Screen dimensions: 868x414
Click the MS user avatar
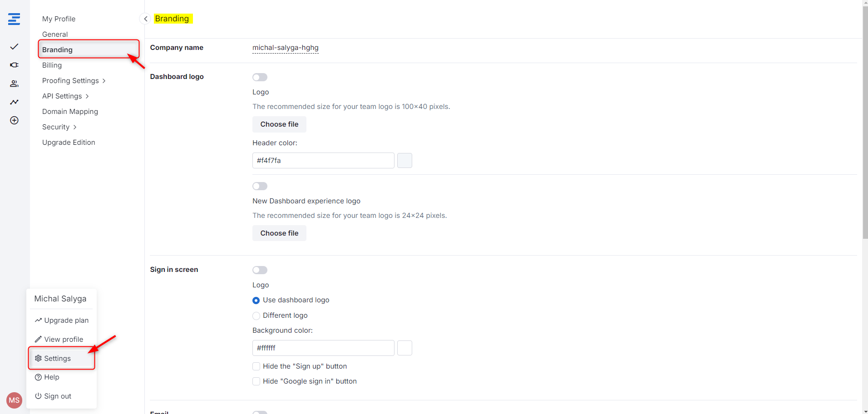click(x=14, y=400)
